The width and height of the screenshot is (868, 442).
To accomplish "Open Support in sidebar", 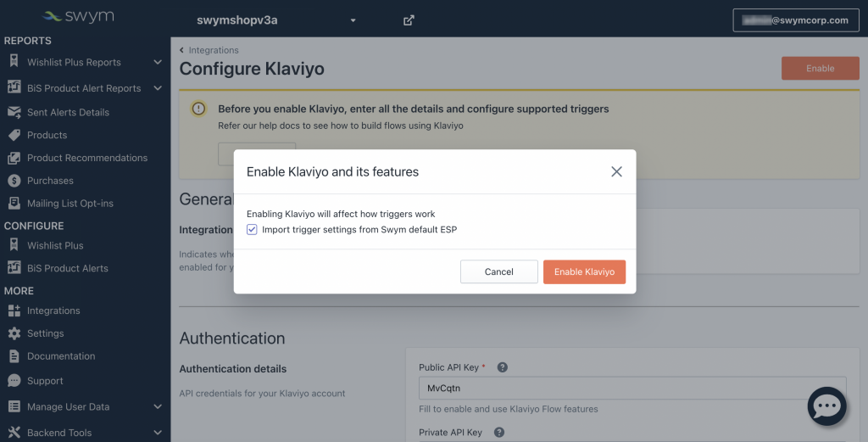I will (45, 381).
